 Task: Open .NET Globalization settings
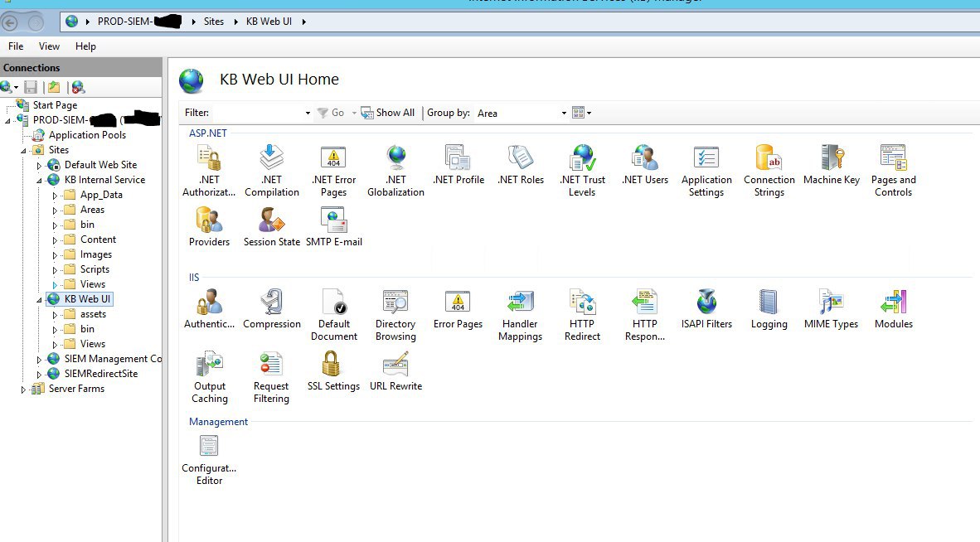[395, 171]
